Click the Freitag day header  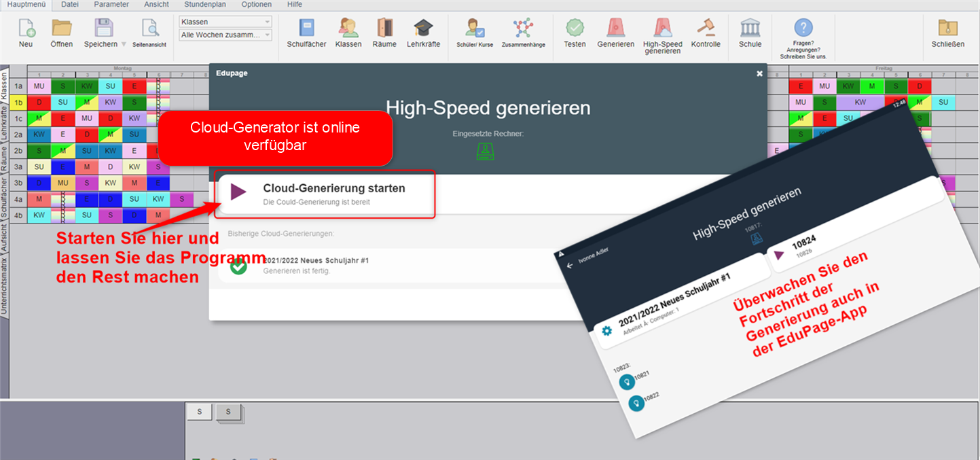tap(884, 68)
